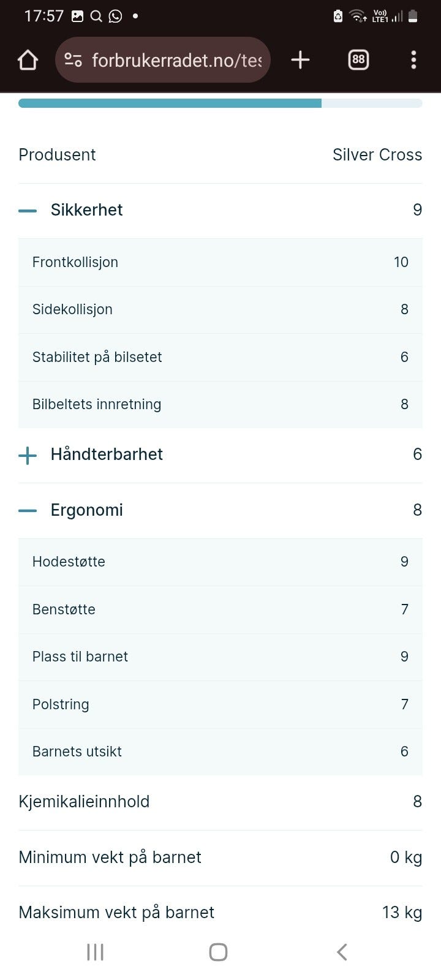Tap the search icon in the status bar

96,15
